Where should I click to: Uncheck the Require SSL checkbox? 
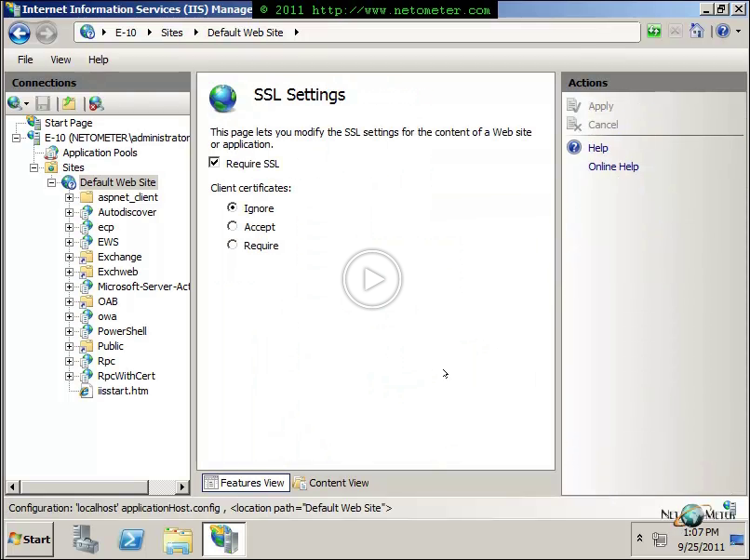coord(215,164)
